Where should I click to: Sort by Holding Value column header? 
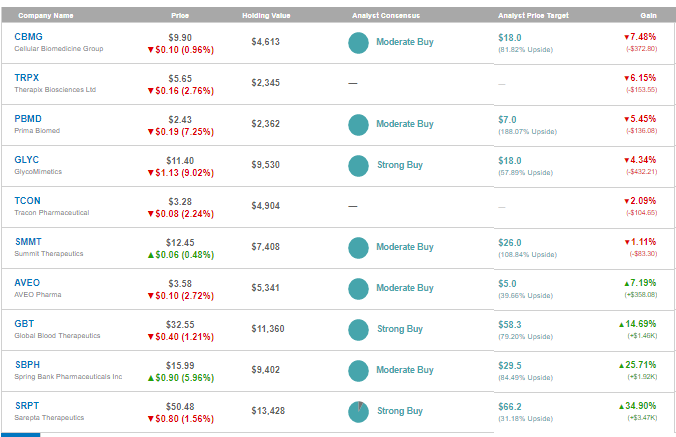click(264, 16)
